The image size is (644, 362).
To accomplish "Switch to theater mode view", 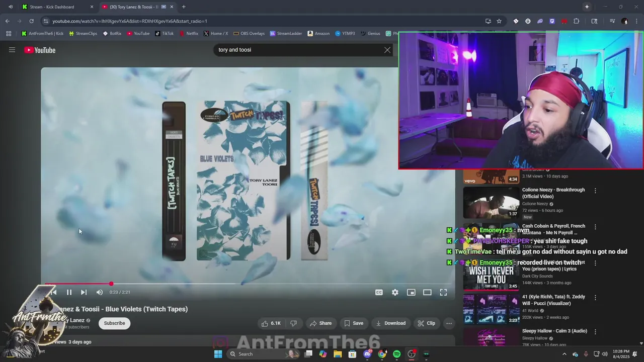I will (427, 292).
